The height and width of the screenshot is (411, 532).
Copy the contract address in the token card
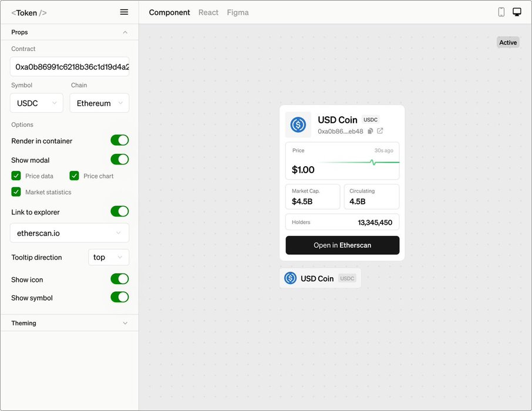pos(370,131)
